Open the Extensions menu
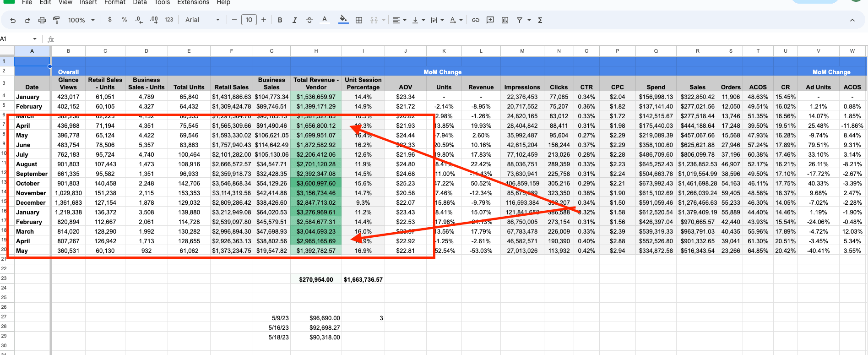 pos(193,2)
